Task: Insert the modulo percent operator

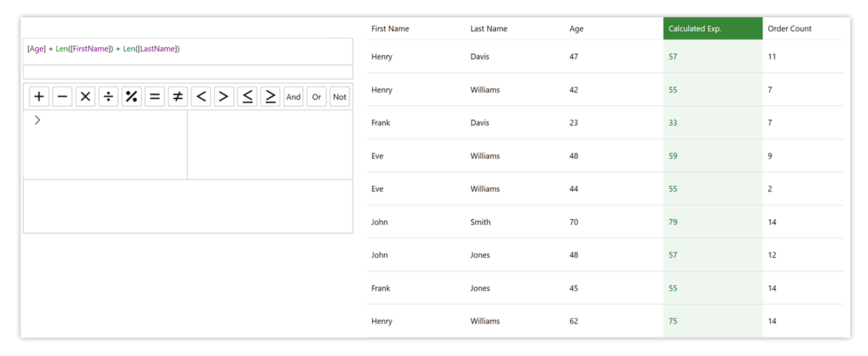Action: coord(131,97)
